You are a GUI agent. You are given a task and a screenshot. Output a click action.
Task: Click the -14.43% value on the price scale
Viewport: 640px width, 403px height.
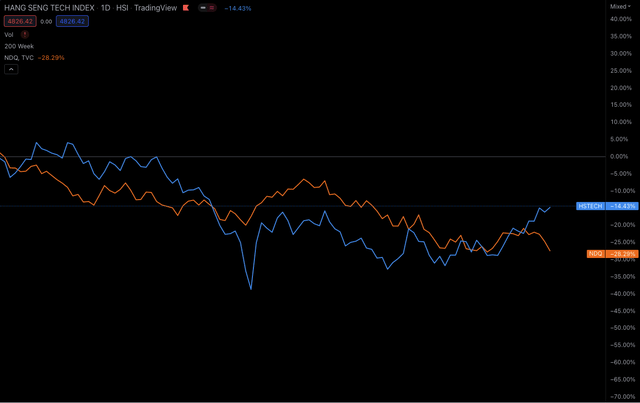(622, 206)
